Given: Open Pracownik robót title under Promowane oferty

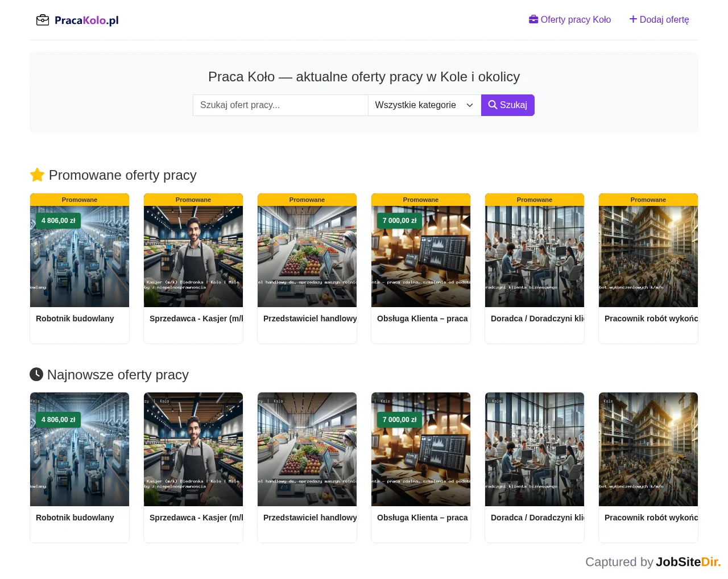Looking at the screenshot, I should (x=651, y=319).
